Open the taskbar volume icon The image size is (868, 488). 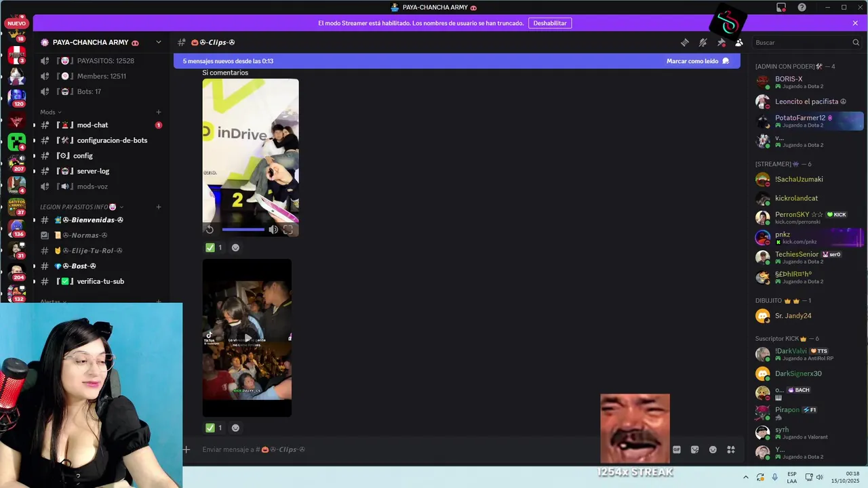click(819, 477)
